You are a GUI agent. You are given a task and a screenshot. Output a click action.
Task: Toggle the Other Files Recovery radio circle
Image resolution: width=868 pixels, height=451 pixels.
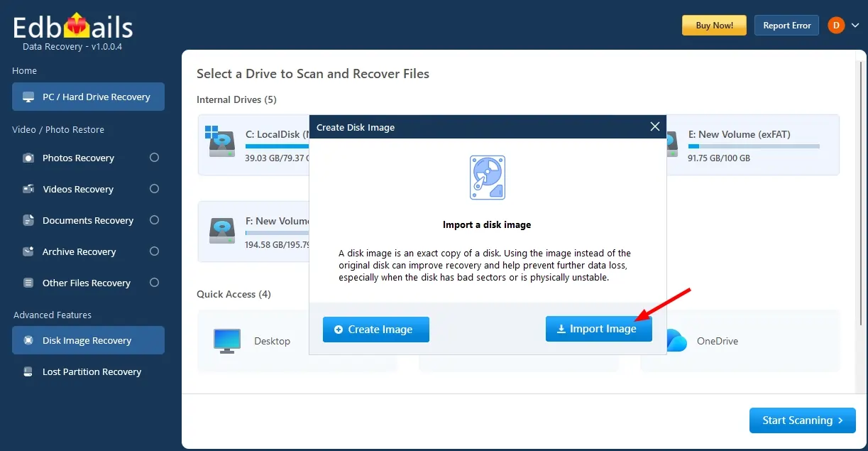click(154, 283)
